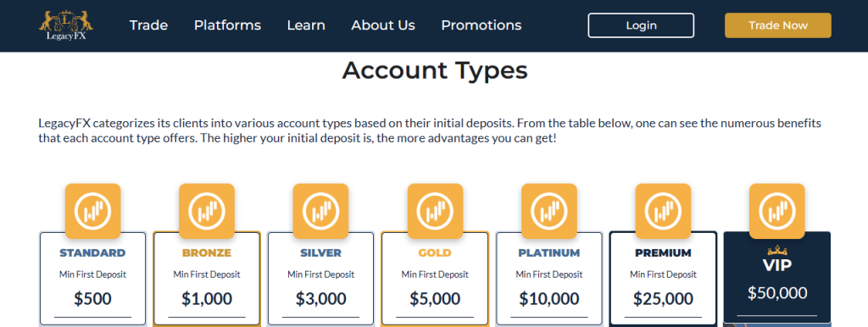Click the chart icon above the Gold account
This screenshot has height=327, width=868.
tap(435, 211)
